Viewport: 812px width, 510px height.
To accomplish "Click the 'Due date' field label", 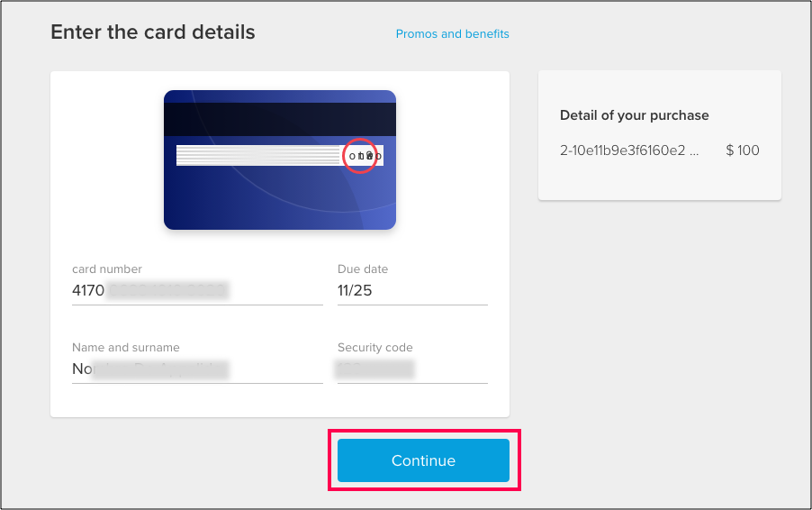I will coord(363,269).
